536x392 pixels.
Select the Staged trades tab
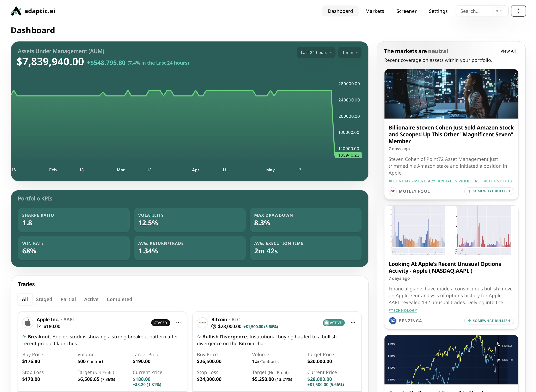tap(44, 299)
